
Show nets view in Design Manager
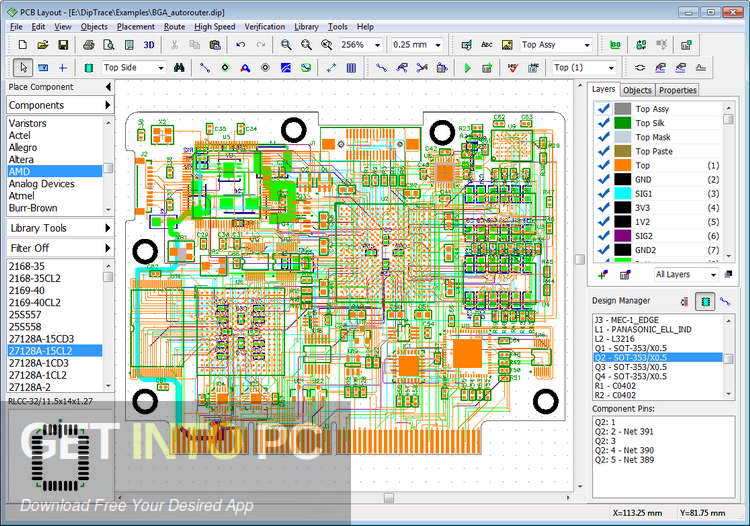pyautogui.click(x=725, y=301)
